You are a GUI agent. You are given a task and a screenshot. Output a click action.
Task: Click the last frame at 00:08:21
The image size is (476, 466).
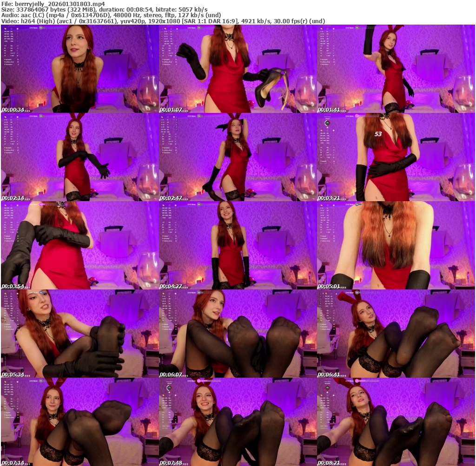point(396,422)
